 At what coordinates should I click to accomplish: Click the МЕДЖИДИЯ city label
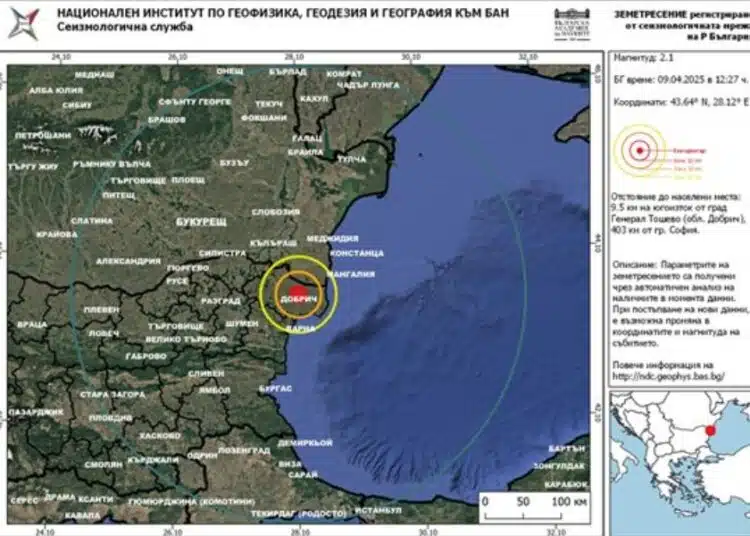click(x=332, y=239)
